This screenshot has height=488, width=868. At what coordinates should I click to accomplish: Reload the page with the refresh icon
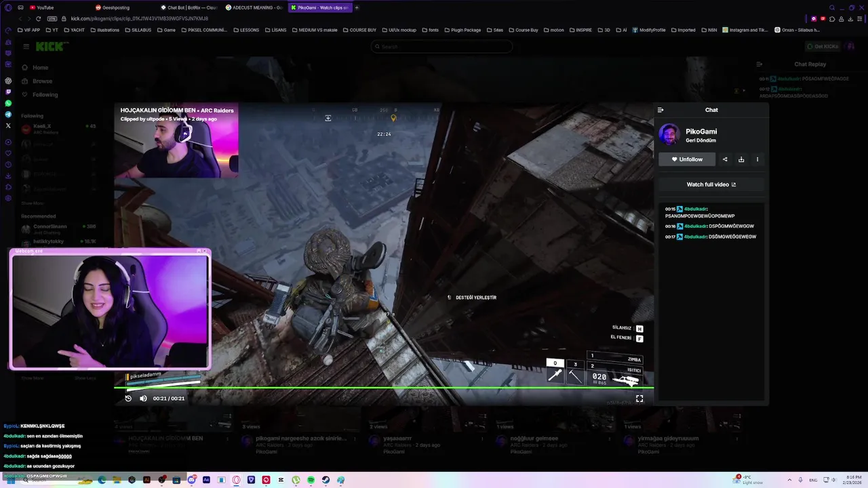39,18
